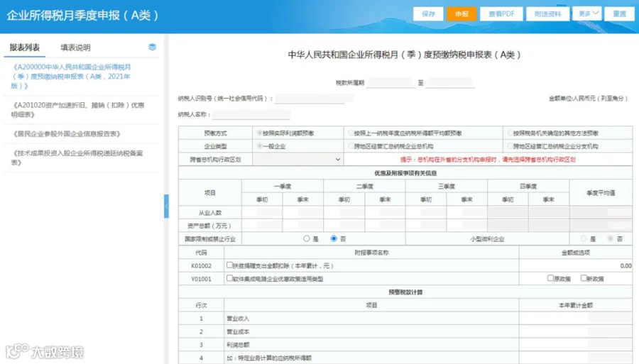The image size is (639, 364).
Task: Select 否 for 国家限制或禁止行业
Action: click(334, 238)
